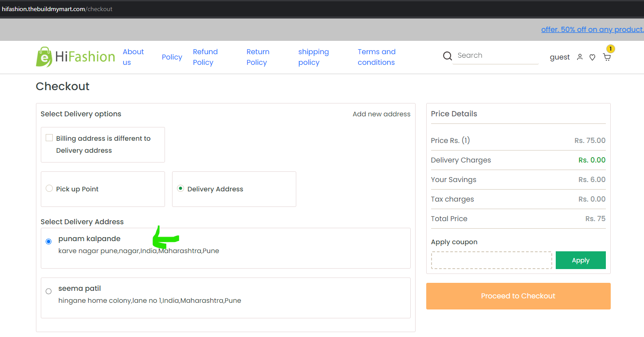Click the Checkout page heading
The height and width of the screenshot is (337, 644).
[63, 86]
